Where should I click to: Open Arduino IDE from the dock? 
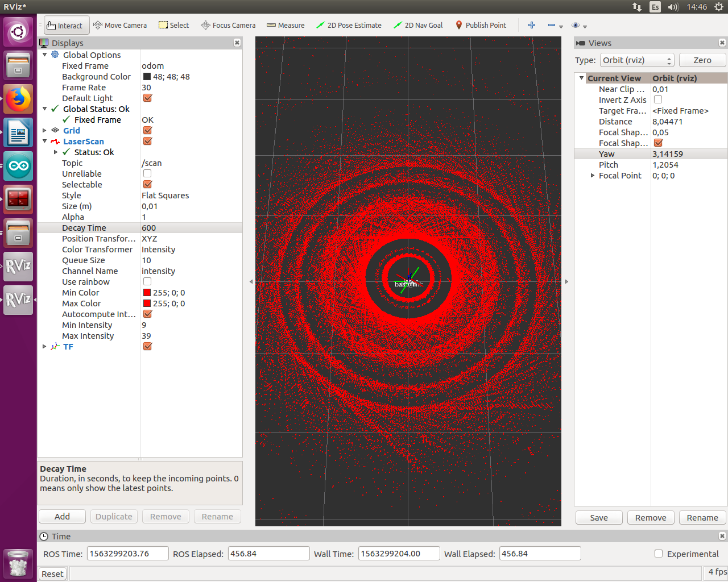18,166
